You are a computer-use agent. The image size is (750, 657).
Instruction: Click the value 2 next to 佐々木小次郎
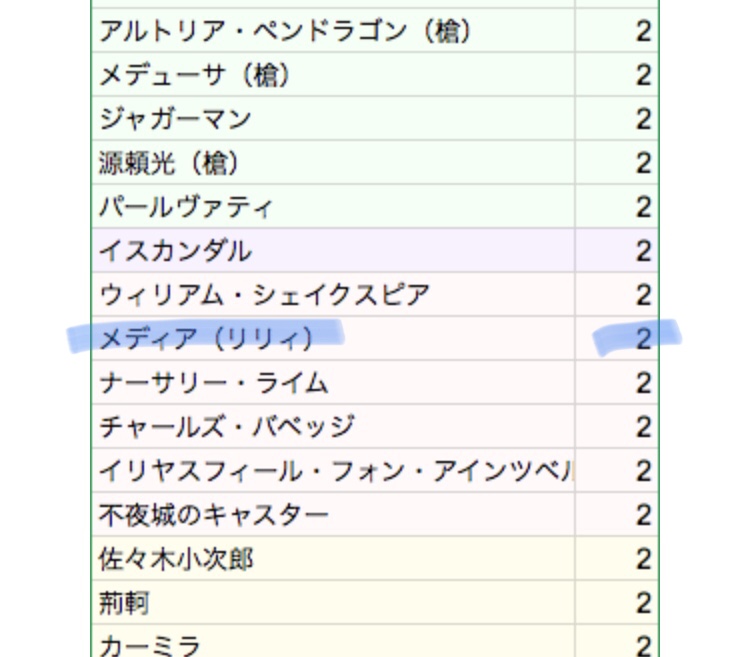pyautogui.click(x=617, y=559)
